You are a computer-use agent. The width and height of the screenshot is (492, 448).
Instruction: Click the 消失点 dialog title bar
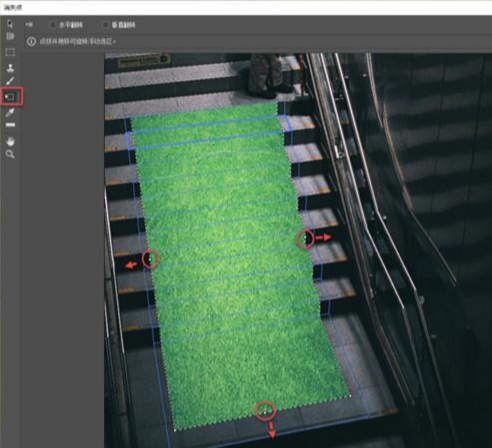tap(246, 7)
